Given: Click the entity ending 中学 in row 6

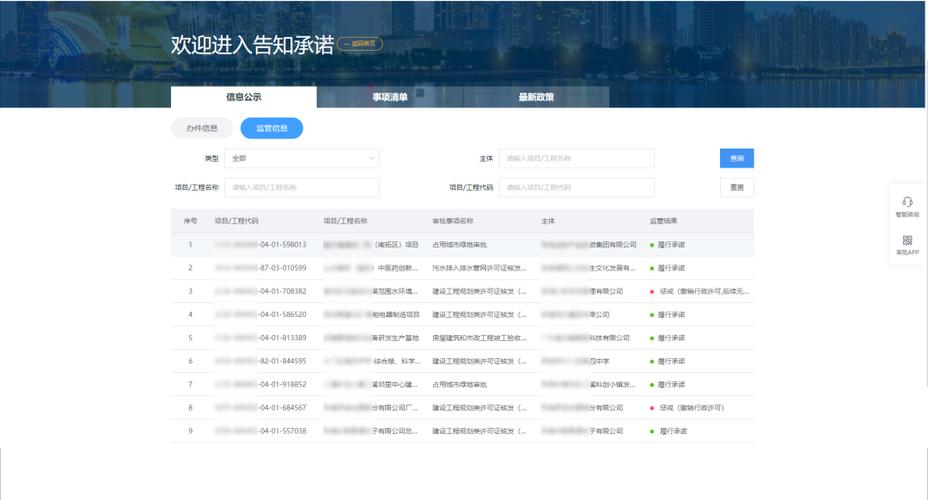Looking at the screenshot, I should tap(575, 361).
